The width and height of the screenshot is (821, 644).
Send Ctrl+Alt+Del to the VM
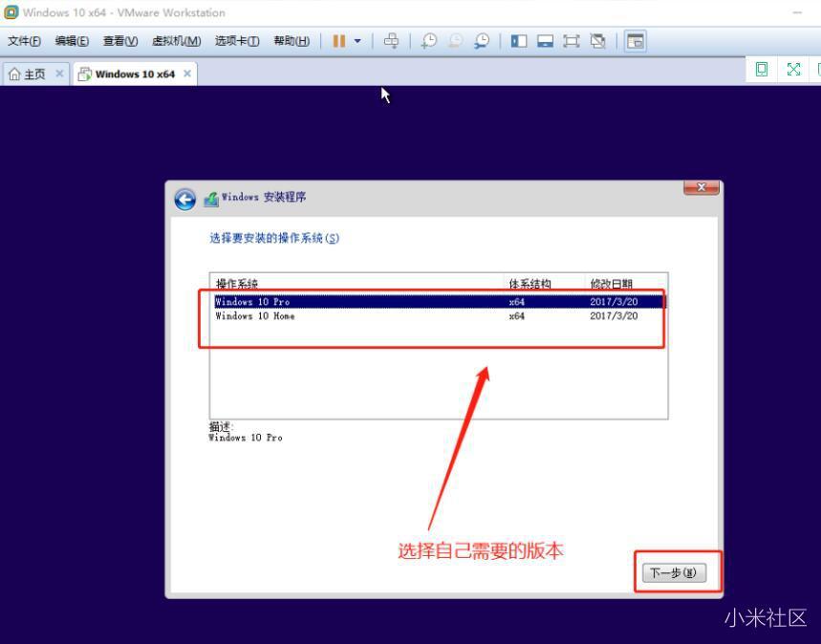pyautogui.click(x=391, y=41)
